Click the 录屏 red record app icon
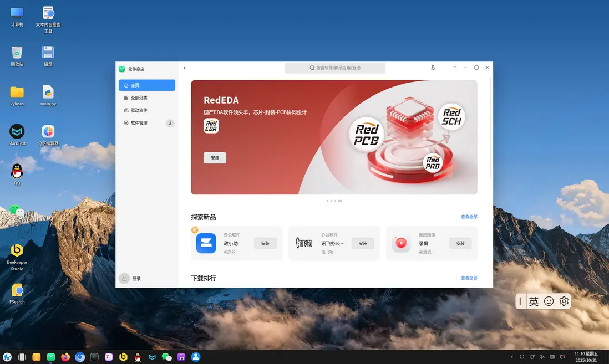The image size is (609, 364). point(401,243)
